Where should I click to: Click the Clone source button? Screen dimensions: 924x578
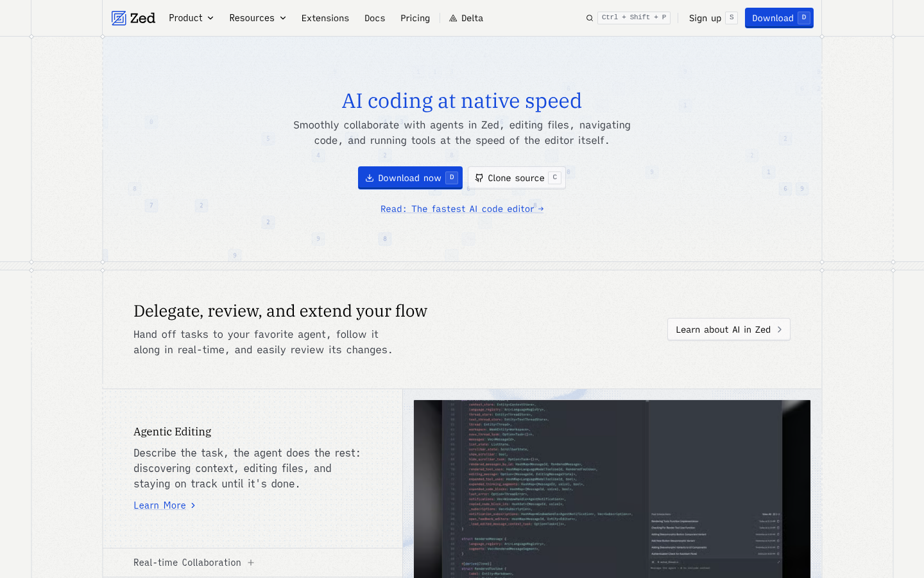[517, 178]
